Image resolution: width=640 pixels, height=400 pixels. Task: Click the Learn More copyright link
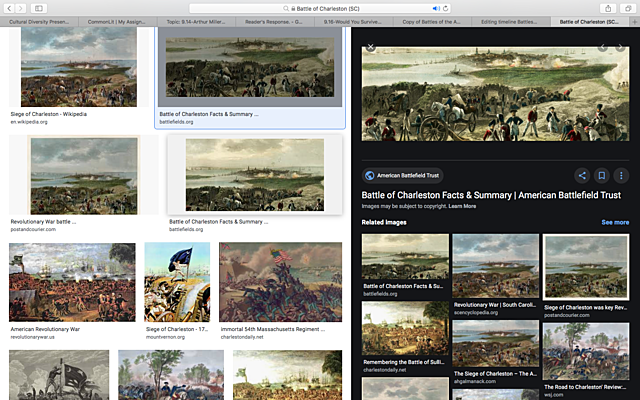(462, 206)
